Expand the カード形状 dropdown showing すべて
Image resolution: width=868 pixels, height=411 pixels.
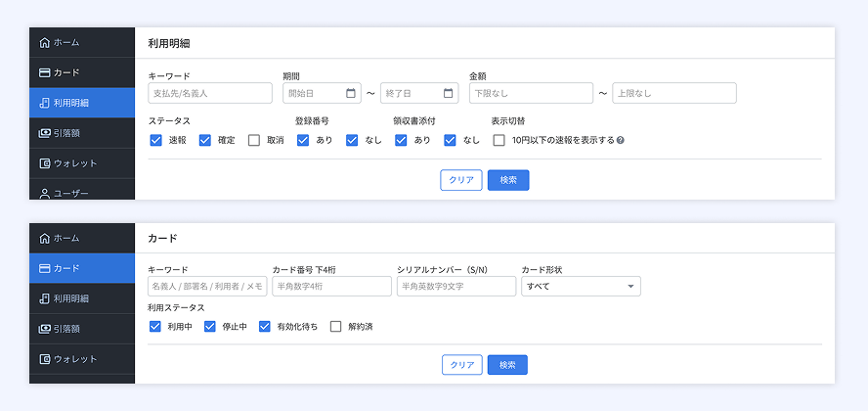pyautogui.click(x=581, y=287)
